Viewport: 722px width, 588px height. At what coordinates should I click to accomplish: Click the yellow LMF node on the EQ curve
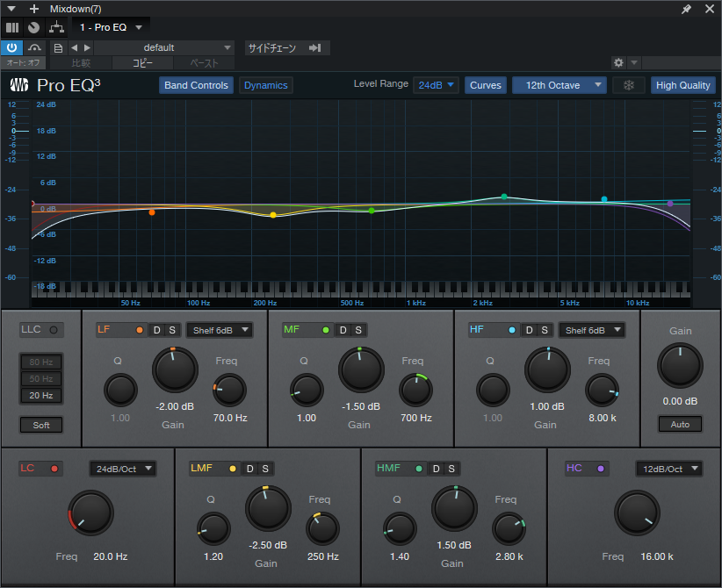pos(273,215)
